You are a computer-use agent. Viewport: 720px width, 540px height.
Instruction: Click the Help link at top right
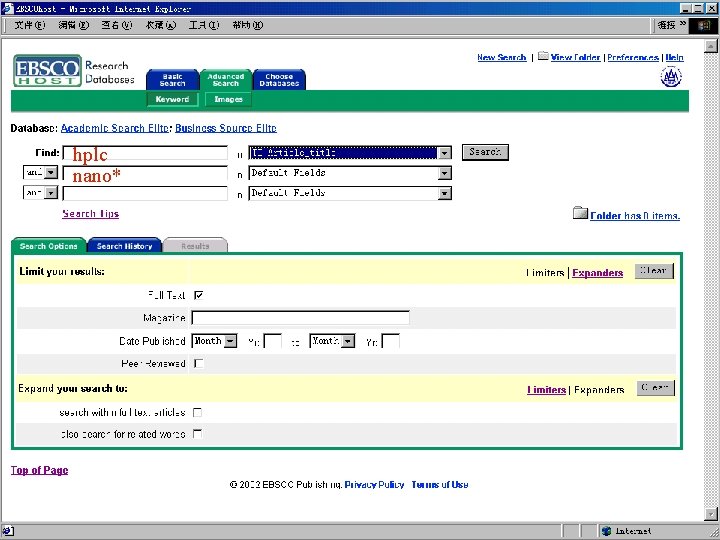tap(675, 57)
